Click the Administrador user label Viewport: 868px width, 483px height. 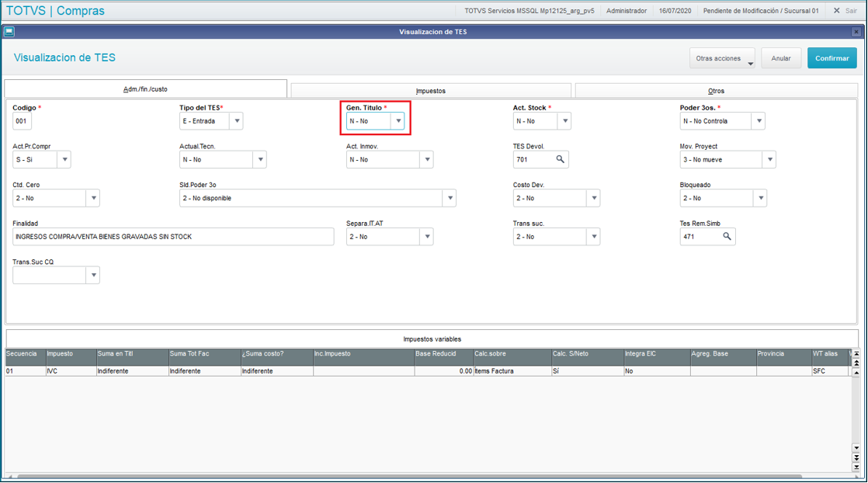(626, 11)
